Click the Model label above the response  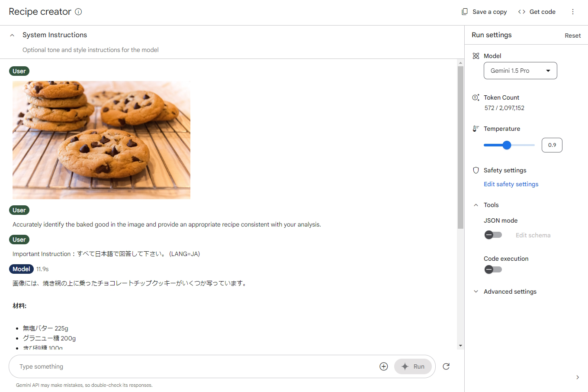[21, 269]
